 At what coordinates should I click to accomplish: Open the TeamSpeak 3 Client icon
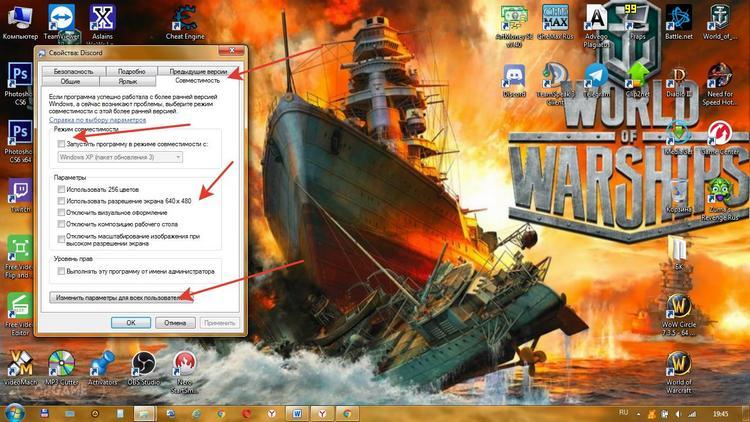click(x=555, y=85)
